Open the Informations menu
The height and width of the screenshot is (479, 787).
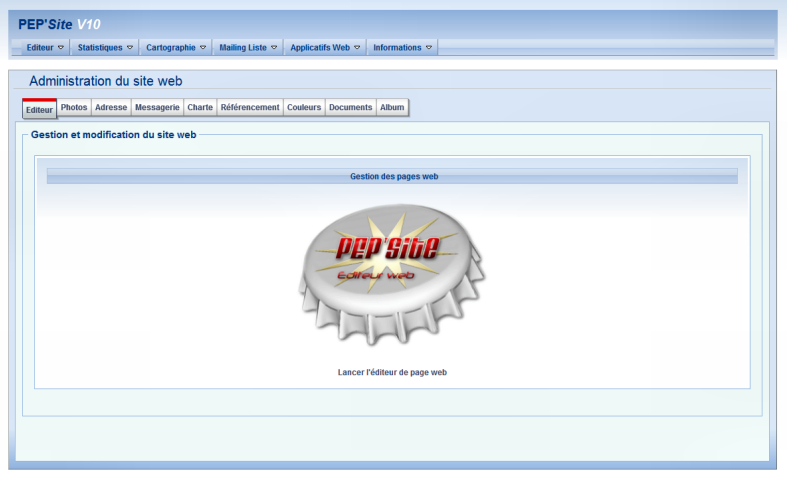tap(403, 48)
